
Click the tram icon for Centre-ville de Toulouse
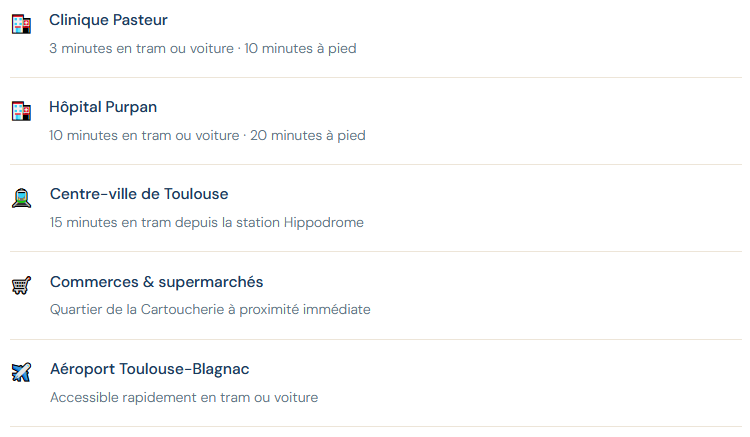21,198
